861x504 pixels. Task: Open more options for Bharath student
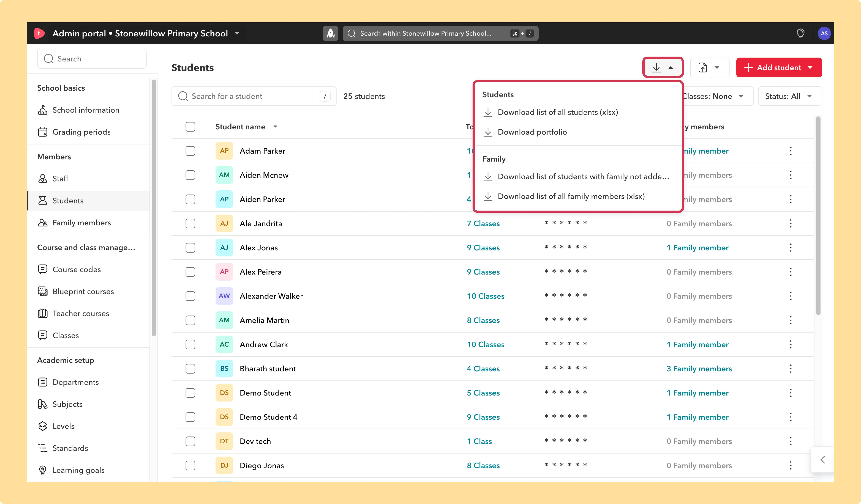coord(791,368)
